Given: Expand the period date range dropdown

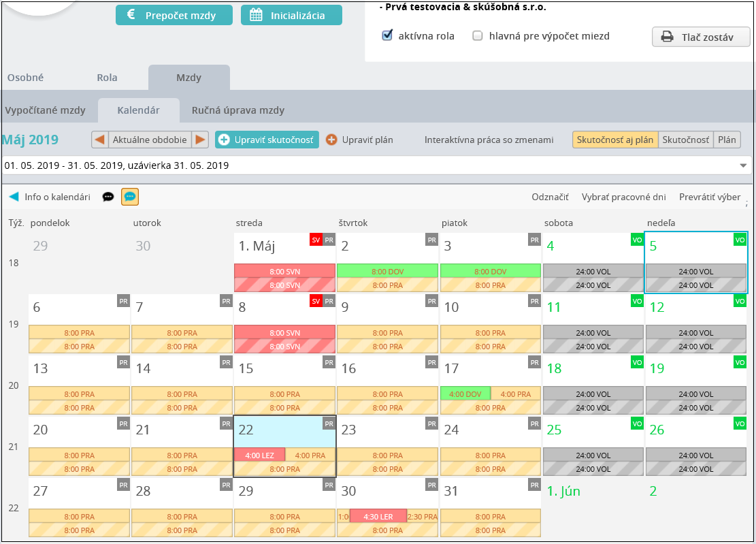Looking at the screenshot, I should point(743,165).
